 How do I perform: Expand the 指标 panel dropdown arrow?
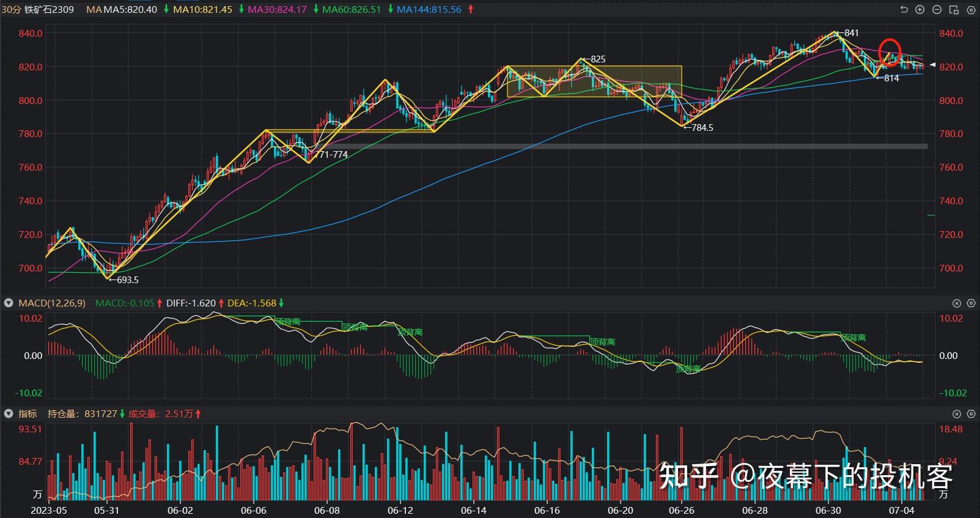(x=9, y=414)
